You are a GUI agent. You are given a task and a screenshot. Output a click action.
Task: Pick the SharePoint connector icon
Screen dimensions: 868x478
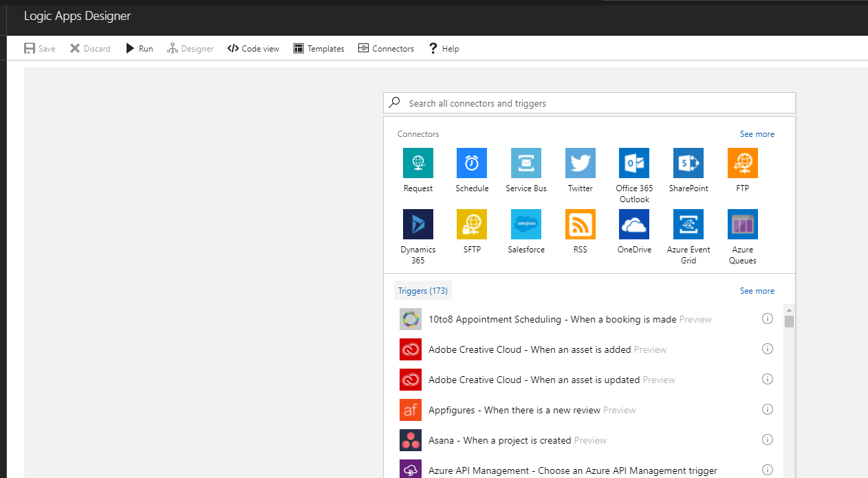pos(688,163)
